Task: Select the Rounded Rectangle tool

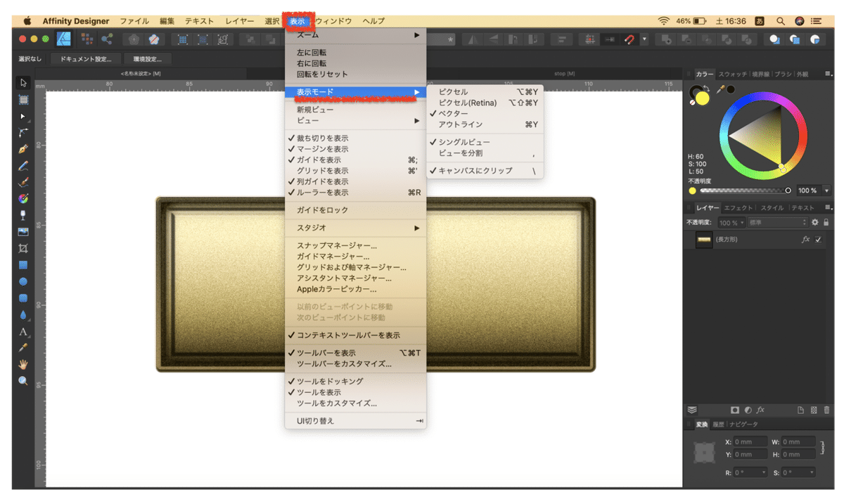Action: click(x=23, y=298)
